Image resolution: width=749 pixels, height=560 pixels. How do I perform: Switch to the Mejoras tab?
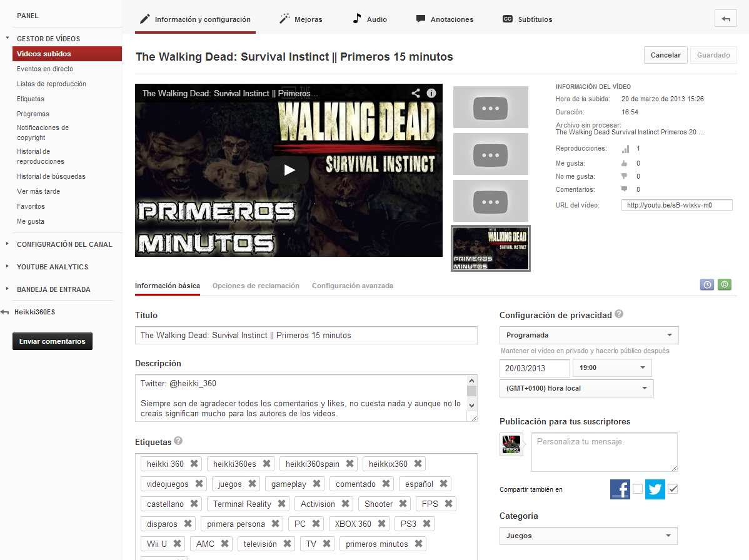(x=301, y=19)
